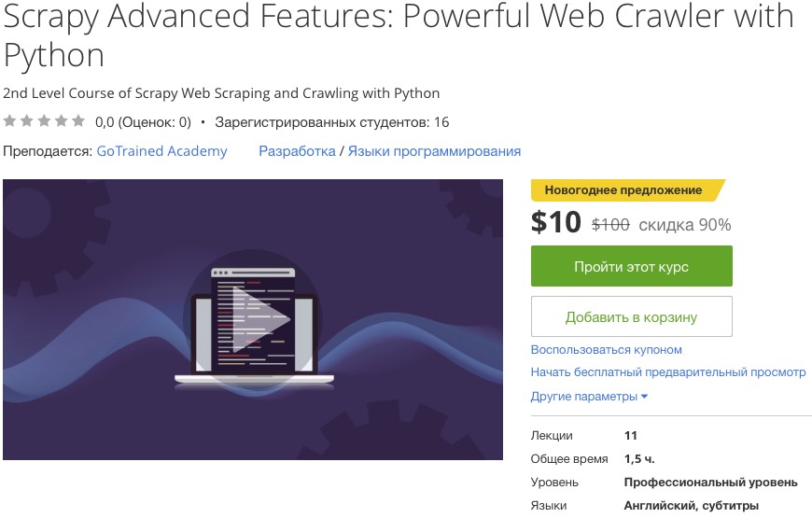This screenshot has width=812, height=518.
Task: Click the $10 price
Action: (555, 222)
